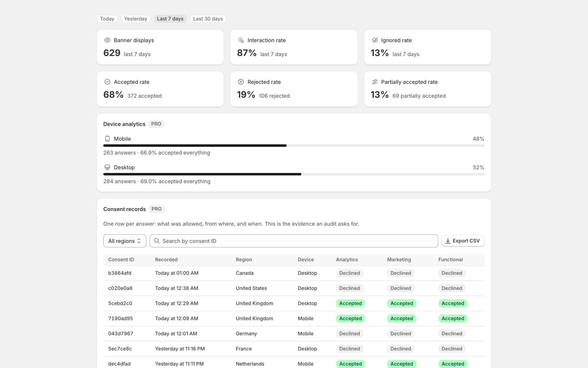Click Analytics Declined badge in b3864afd row
588x368 pixels.
point(350,273)
